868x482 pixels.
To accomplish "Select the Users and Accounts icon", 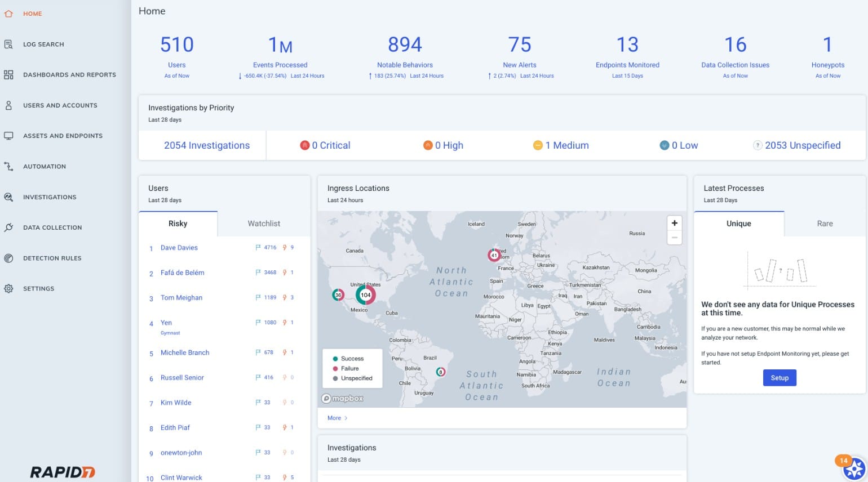I will [8, 105].
